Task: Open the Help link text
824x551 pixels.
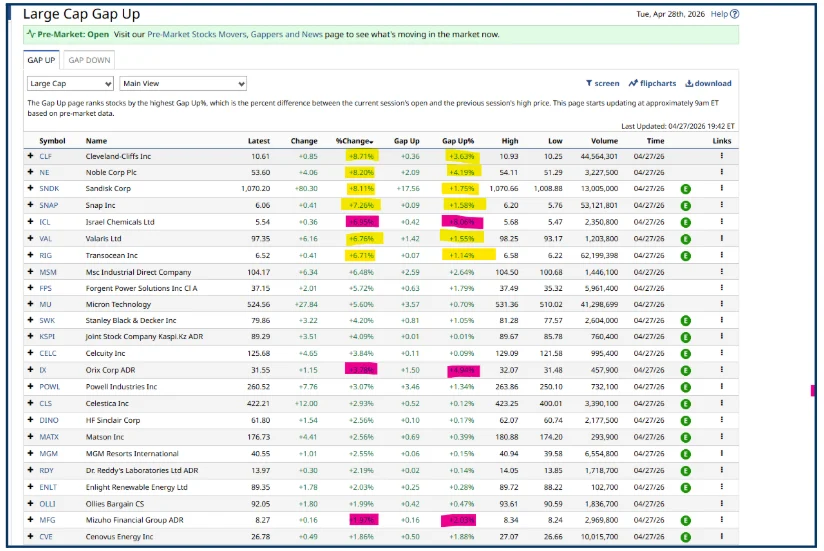Action: [719, 14]
